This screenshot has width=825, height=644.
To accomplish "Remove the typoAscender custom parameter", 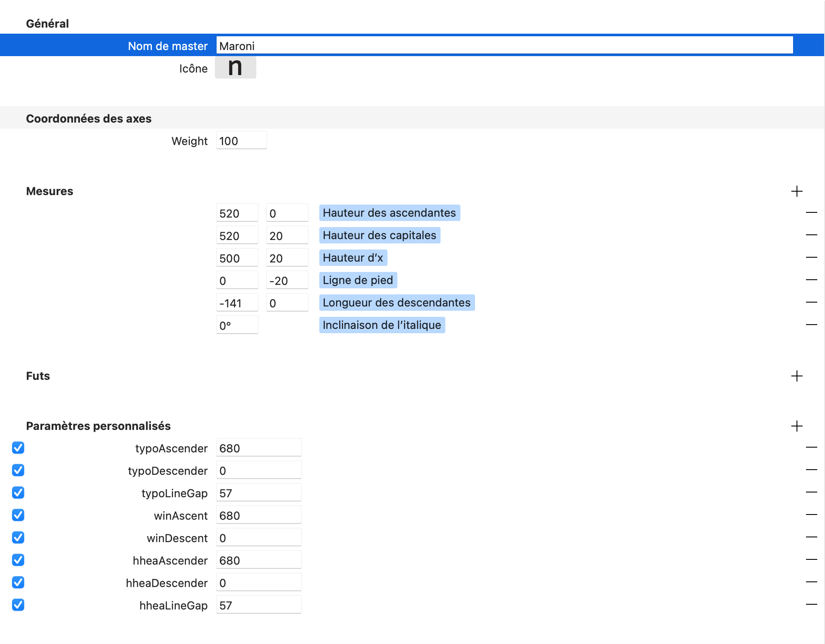I will 811,448.
